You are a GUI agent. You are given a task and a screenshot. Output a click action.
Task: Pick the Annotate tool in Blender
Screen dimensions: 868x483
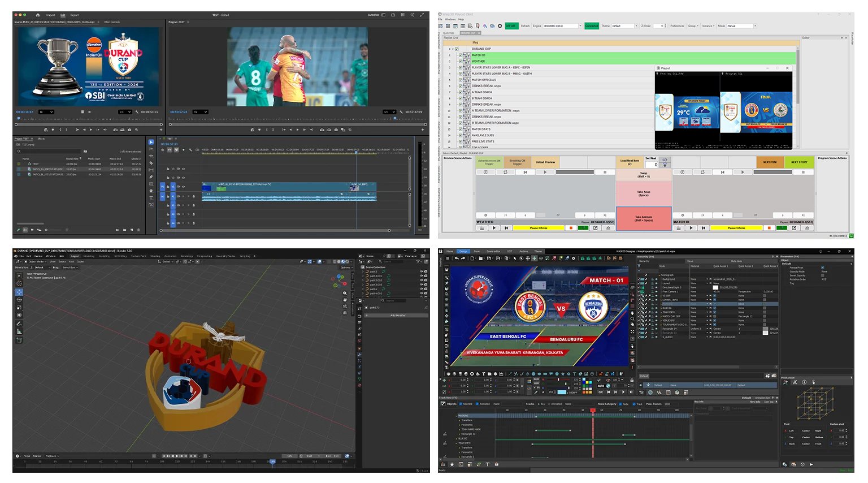[x=19, y=324]
